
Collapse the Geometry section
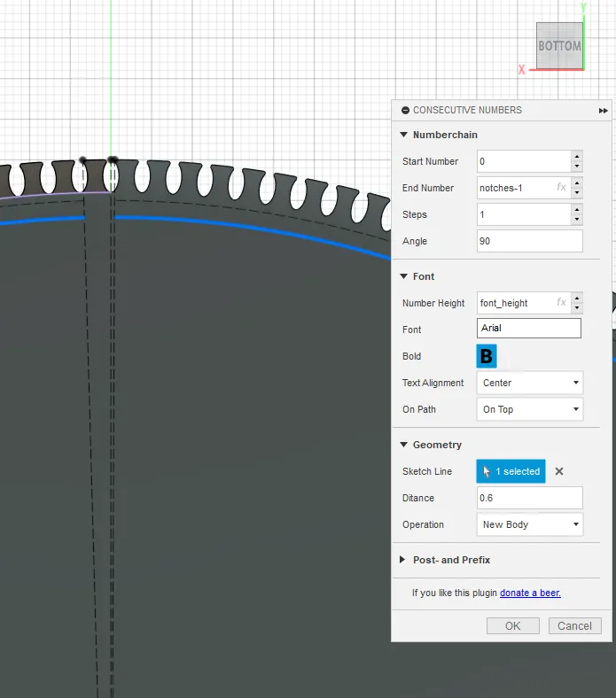pyautogui.click(x=403, y=445)
